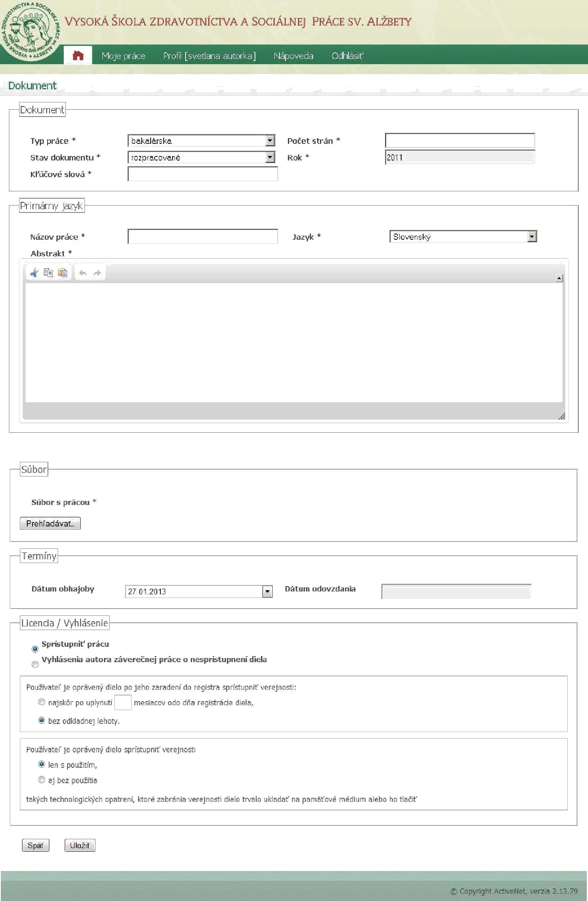Open Moje práce menu item
Image resolution: width=588 pixels, height=901 pixels.
click(x=123, y=56)
